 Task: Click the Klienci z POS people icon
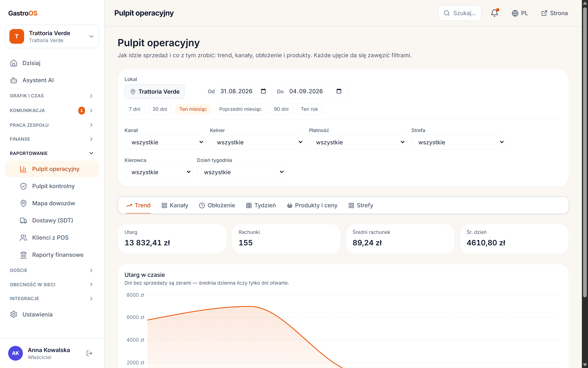coord(23,238)
